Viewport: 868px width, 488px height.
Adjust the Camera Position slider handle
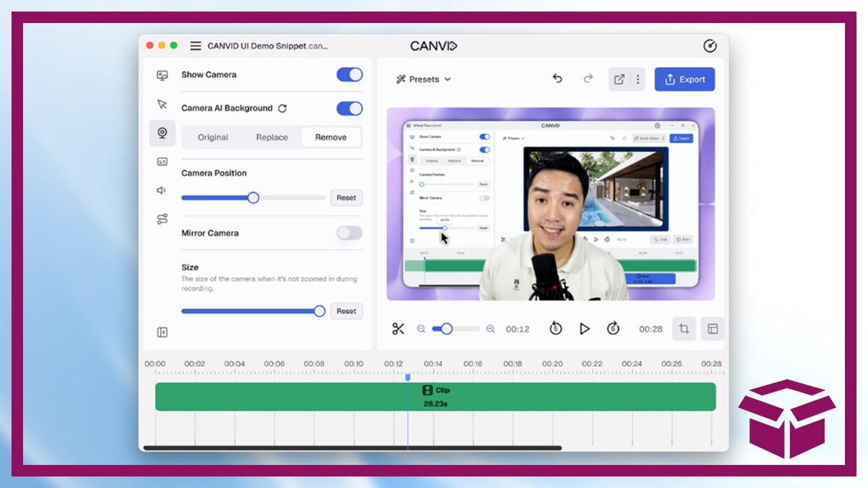pyautogui.click(x=253, y=198)
